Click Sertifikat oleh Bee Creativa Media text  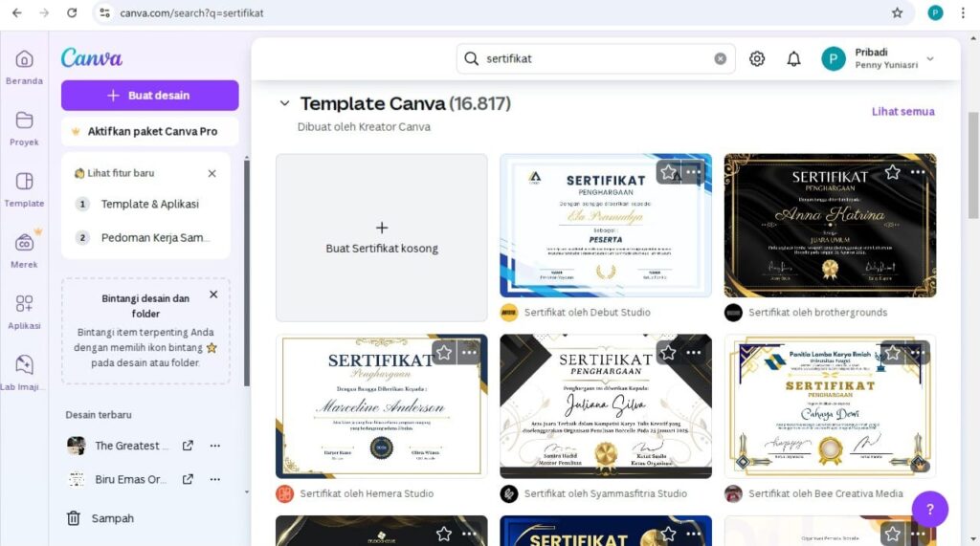click(826, 493)
